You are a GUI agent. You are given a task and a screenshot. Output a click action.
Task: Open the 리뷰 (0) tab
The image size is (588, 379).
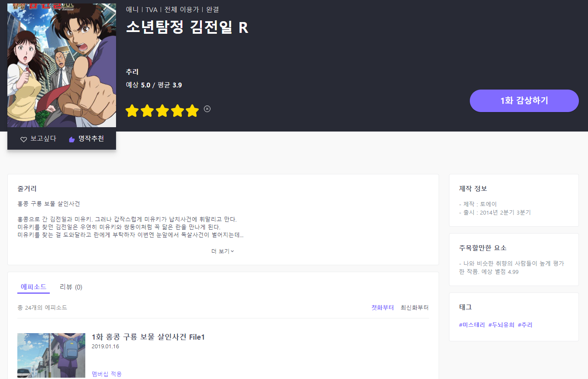pos(71,287)
